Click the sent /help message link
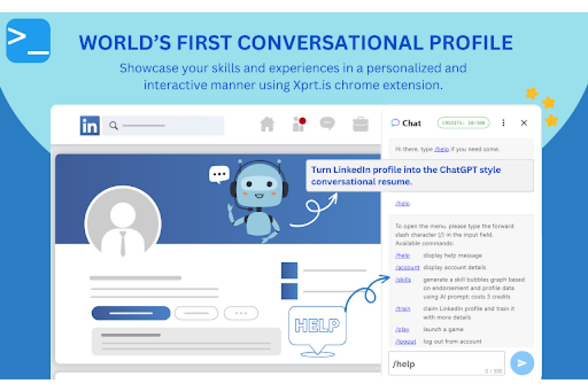The image size is (588, 392). (x=403, y=203)
